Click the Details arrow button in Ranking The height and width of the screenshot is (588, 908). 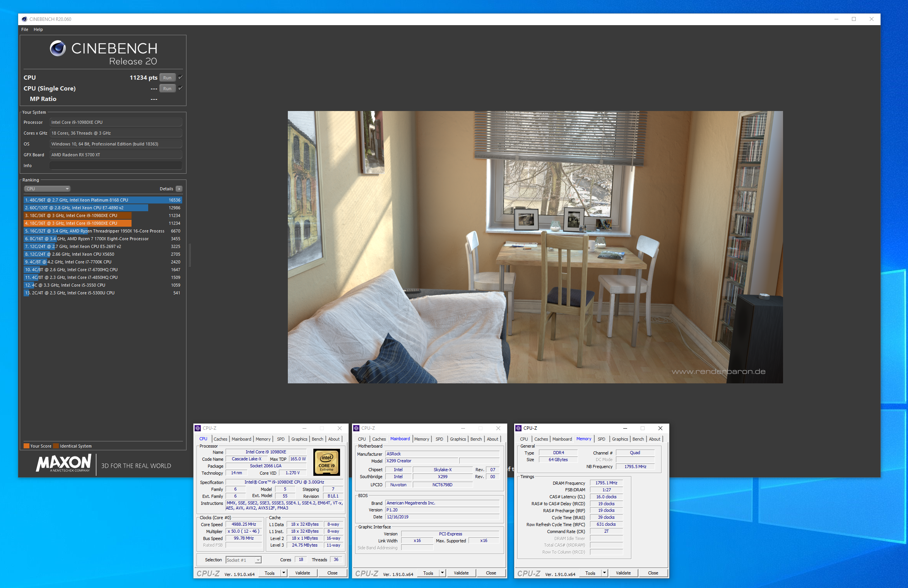tap(179, 189)
